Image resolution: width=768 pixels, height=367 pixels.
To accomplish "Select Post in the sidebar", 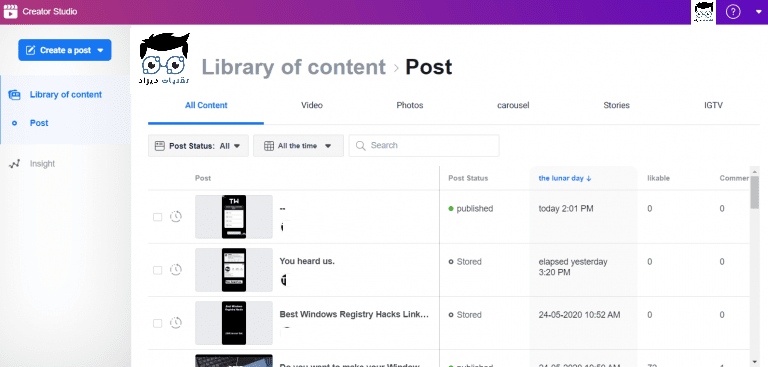I will (39, 123).
